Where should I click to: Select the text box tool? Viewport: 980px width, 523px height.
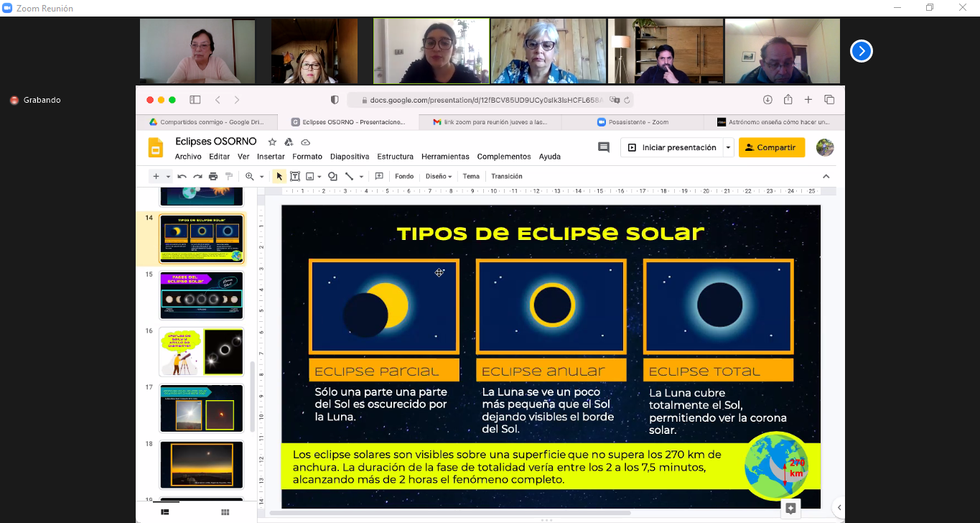pyautogui.click(x=295, y=177)
